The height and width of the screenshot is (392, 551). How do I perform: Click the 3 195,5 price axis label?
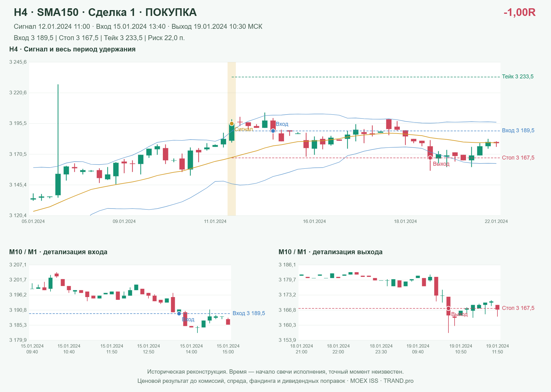18,123
